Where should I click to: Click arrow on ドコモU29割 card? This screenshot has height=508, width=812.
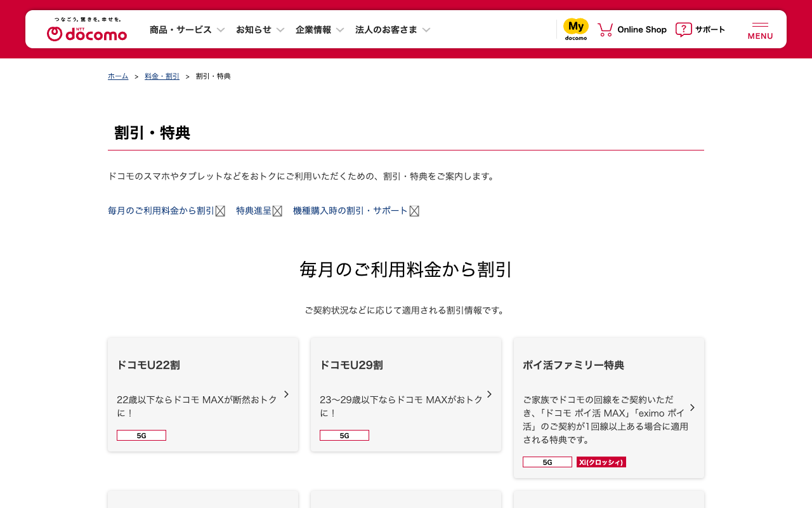coord(489,394)
